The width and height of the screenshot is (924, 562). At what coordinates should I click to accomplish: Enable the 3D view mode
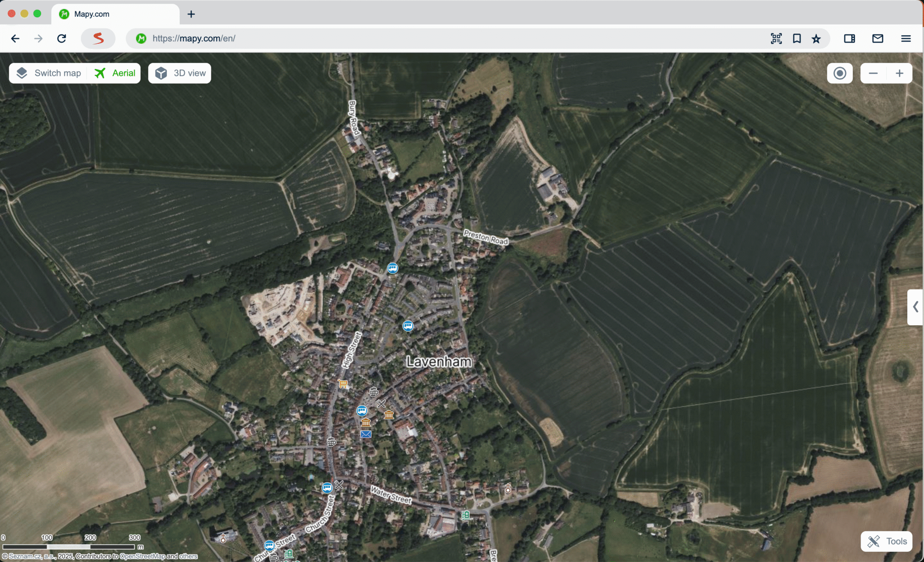coord(180,73)
